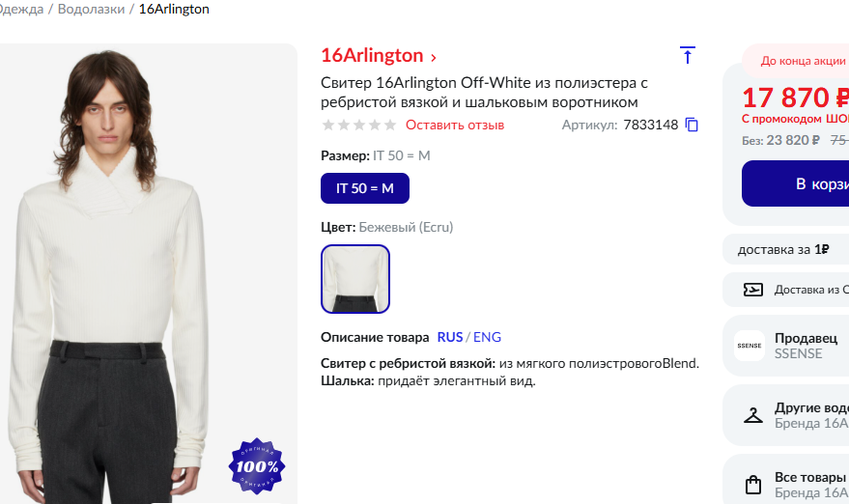Switch description language to ENG
The height and width of the screenshot is (504, 849).
click(488, 337)
